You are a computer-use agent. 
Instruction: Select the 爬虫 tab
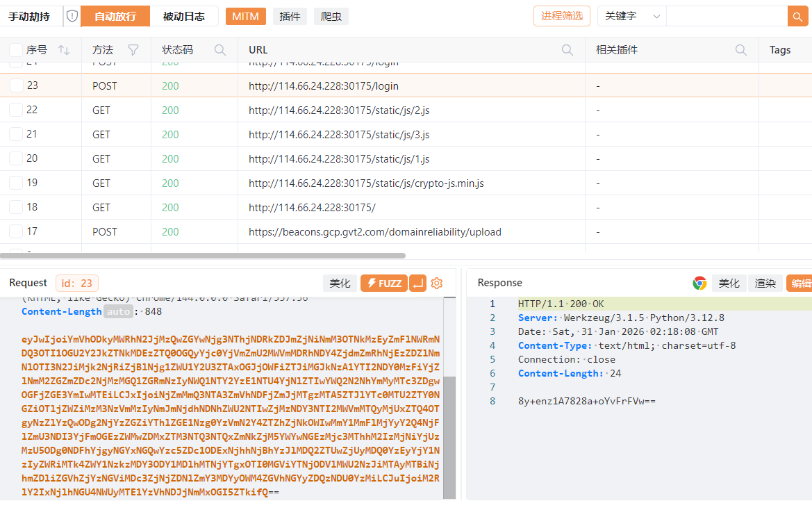[x=331, y=16]
